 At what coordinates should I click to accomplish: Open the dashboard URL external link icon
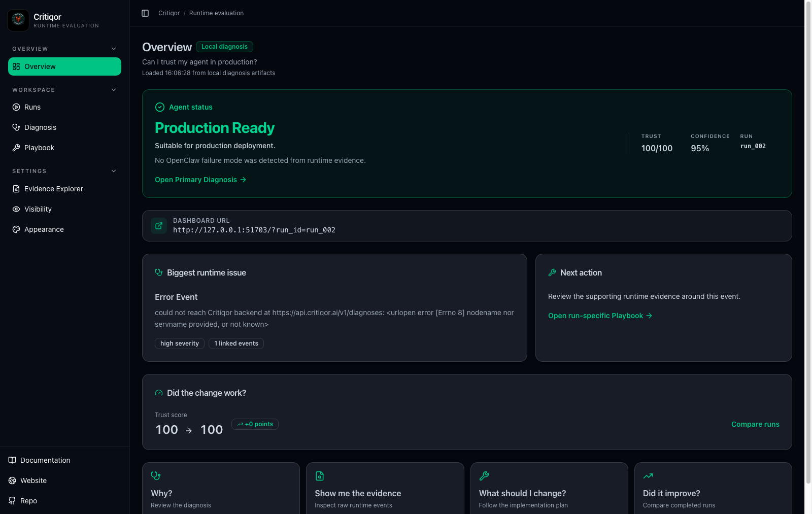[159, 226]
